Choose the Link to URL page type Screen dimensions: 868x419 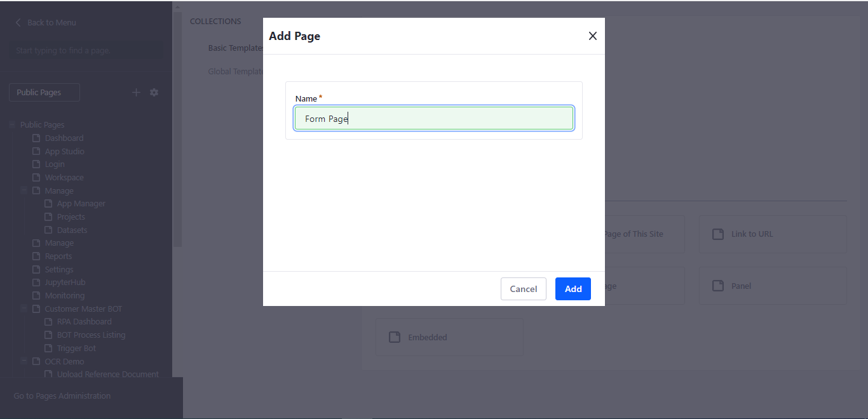773,234
